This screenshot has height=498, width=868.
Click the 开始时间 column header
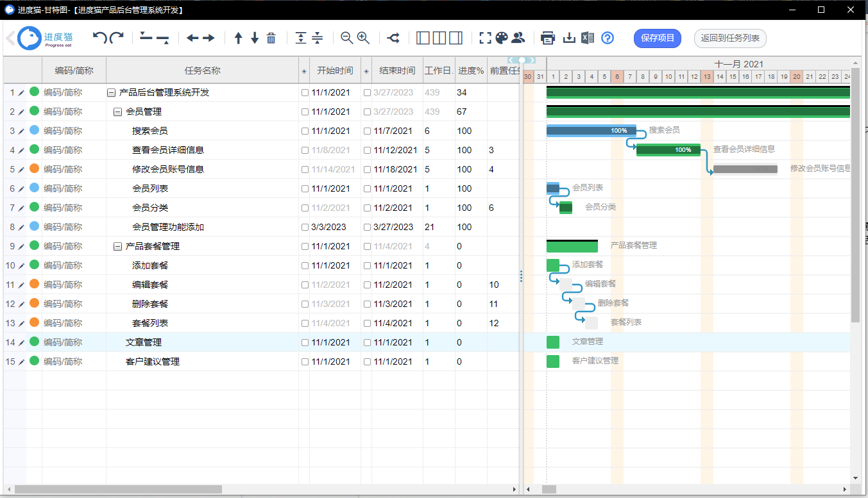tap(335, 71)
